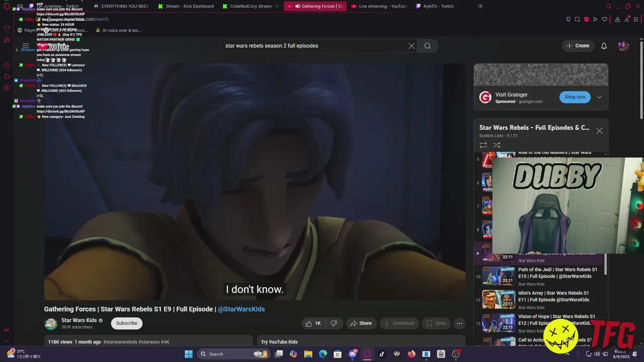Open Microsoft Edge from taskbar
Screen dimensions: 644x362
pyautogui.click(x=323, y=354)
